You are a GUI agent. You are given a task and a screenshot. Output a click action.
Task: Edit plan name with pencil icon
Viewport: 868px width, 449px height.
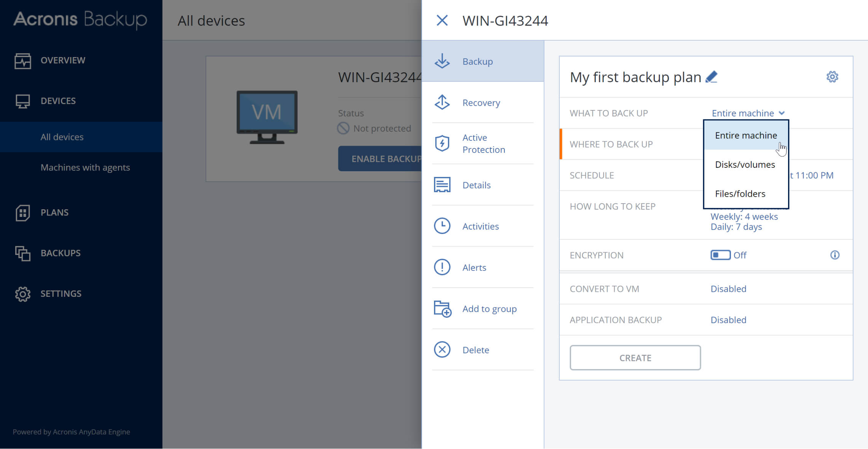(711, 77)
